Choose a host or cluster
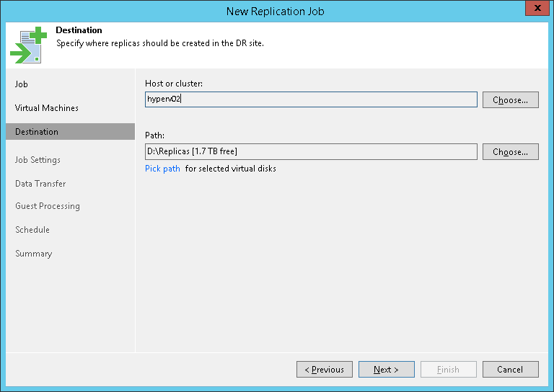 511,100
